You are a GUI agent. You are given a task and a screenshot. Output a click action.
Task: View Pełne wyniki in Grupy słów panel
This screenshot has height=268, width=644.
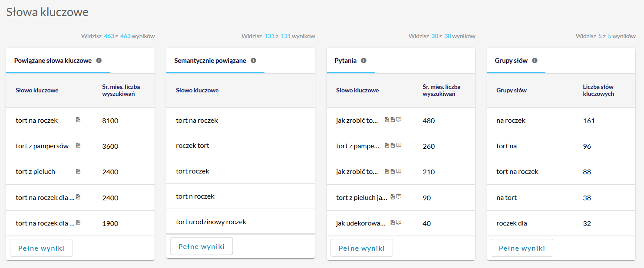pyautogui.click(x=522, y=248)
